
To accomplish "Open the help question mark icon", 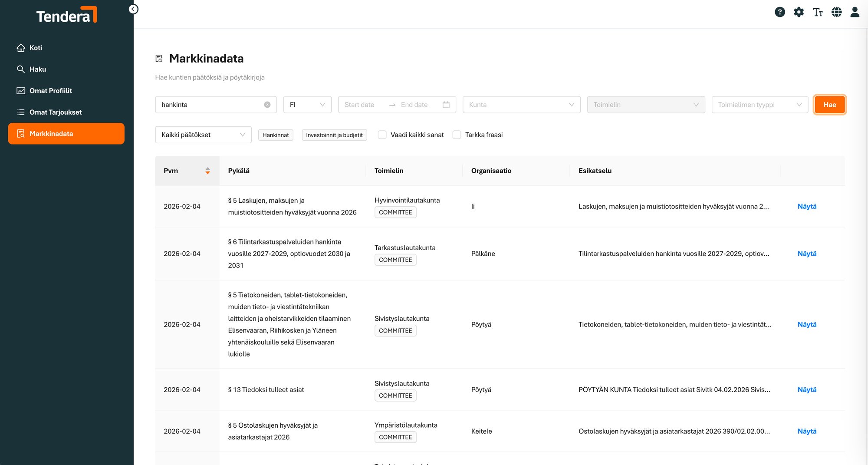I will click(x=779, y=12).
